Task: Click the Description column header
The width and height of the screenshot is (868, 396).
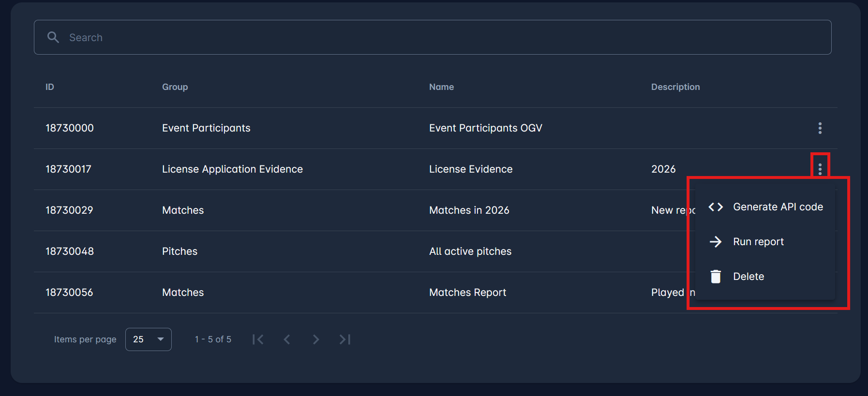Action: [675, 87]
